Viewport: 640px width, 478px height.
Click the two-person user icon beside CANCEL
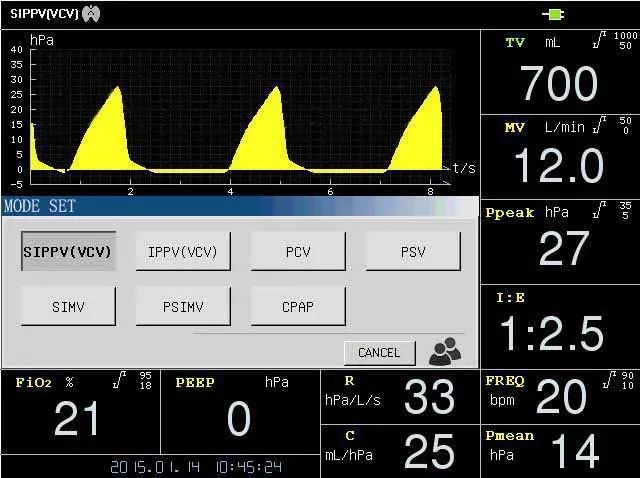445,351
